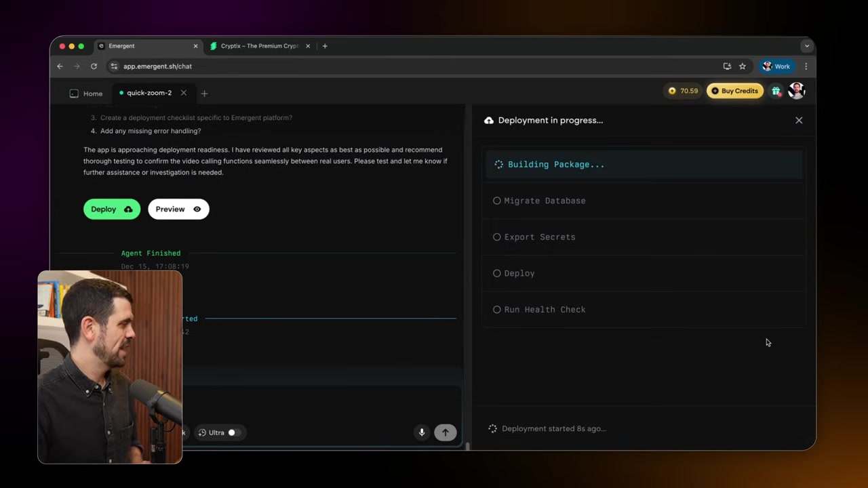Open the user profile avatar

(x=796, y=91)
